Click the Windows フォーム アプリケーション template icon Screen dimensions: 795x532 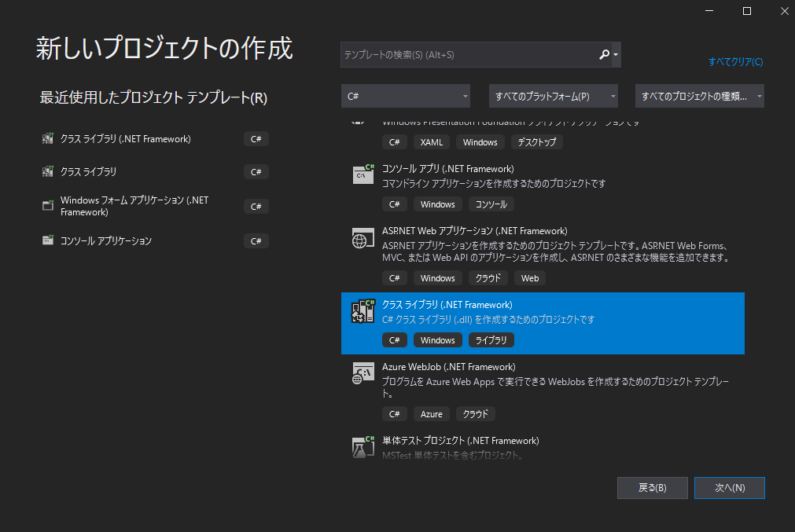coord(47,206)
